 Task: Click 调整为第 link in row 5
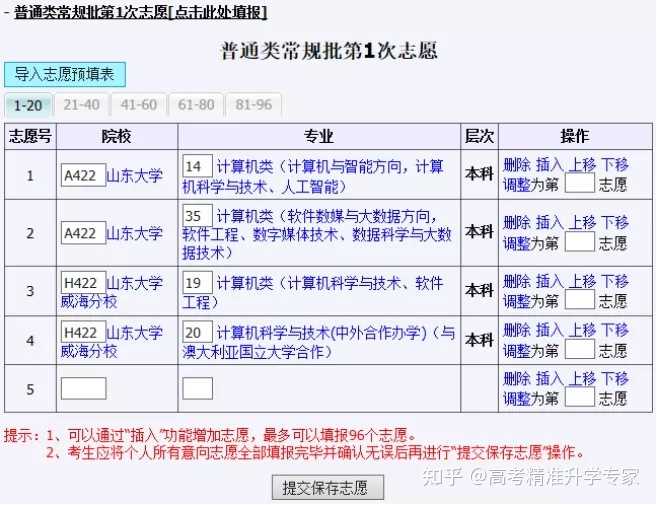coord(531,398)
